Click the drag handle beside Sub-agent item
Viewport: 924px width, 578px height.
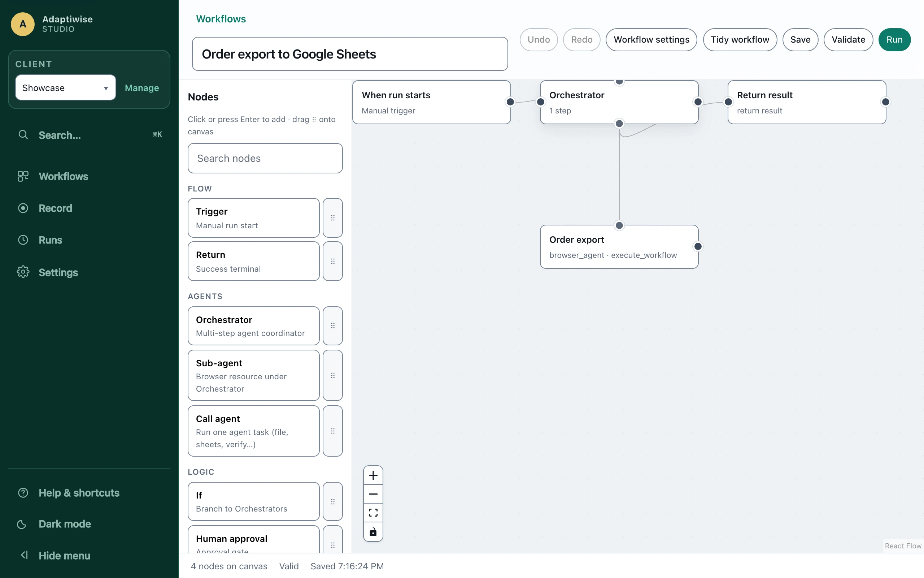point(332,375)
